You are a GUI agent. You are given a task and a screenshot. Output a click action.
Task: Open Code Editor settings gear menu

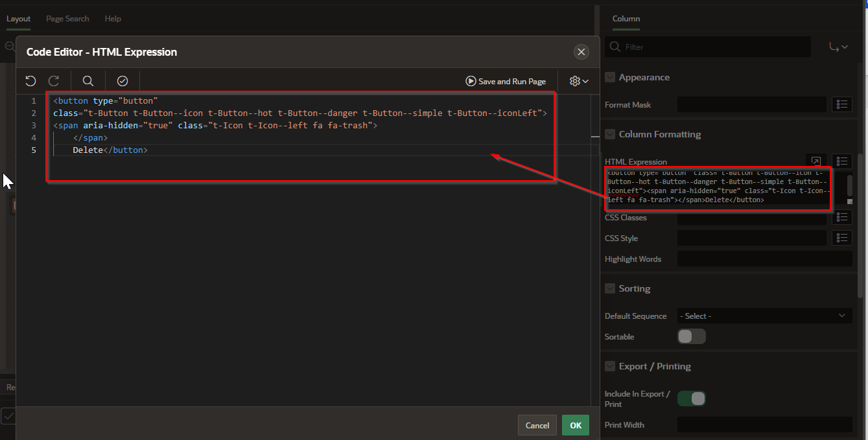click(x=578, y=81)
